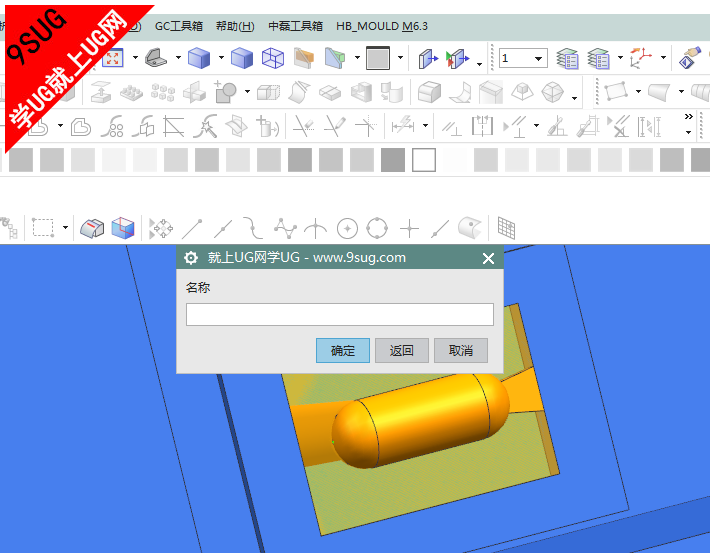The width and height of the screenshot is (710, 553).
Task: Toggle End Point snap
Action: point(192,228)
